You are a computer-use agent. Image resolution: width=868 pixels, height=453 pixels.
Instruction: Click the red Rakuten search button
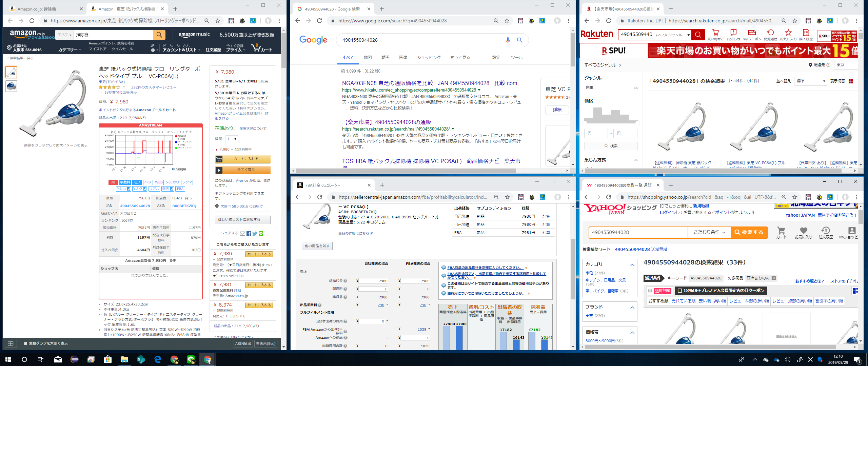698,35
